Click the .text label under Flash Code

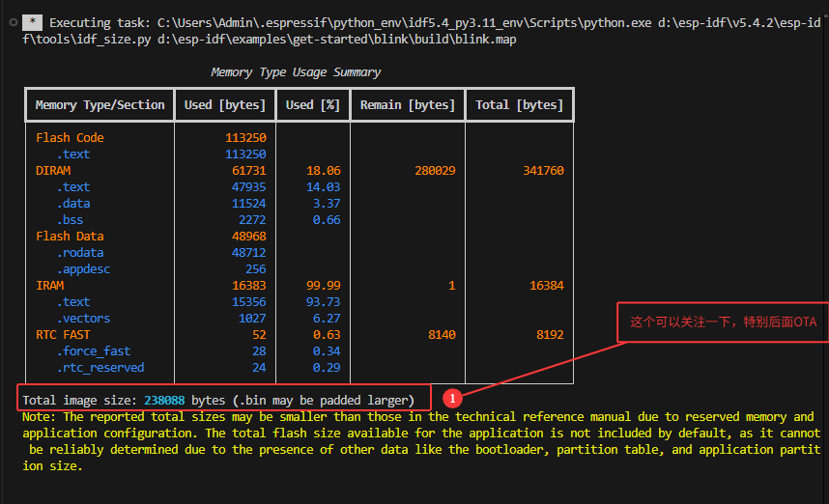(73, 154)
